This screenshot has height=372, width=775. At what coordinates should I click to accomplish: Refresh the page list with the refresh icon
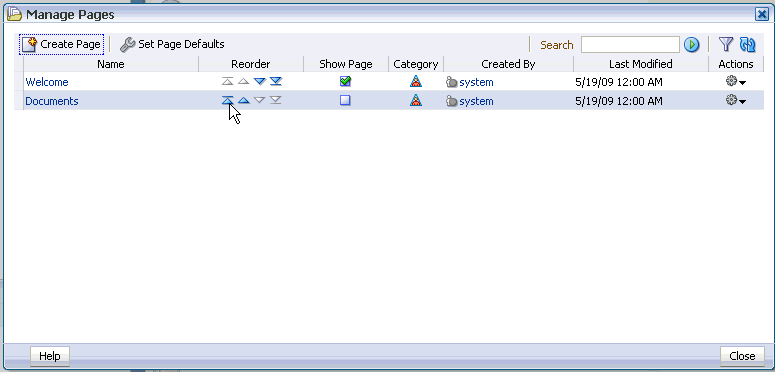coord(747,45)
